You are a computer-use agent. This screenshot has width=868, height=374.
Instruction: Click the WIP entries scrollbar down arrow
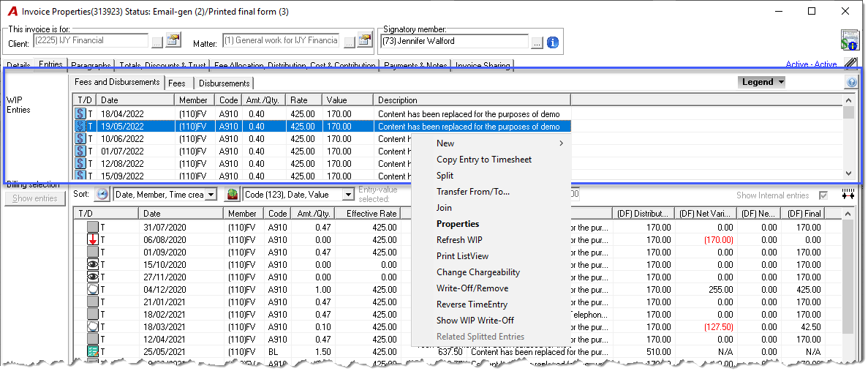point(848,174)
